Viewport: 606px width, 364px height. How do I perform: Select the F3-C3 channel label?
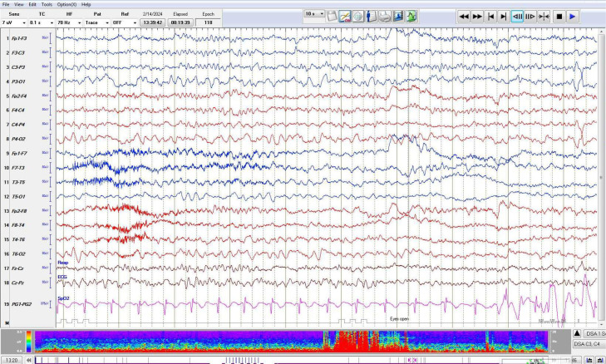click(x=18, y=53)
